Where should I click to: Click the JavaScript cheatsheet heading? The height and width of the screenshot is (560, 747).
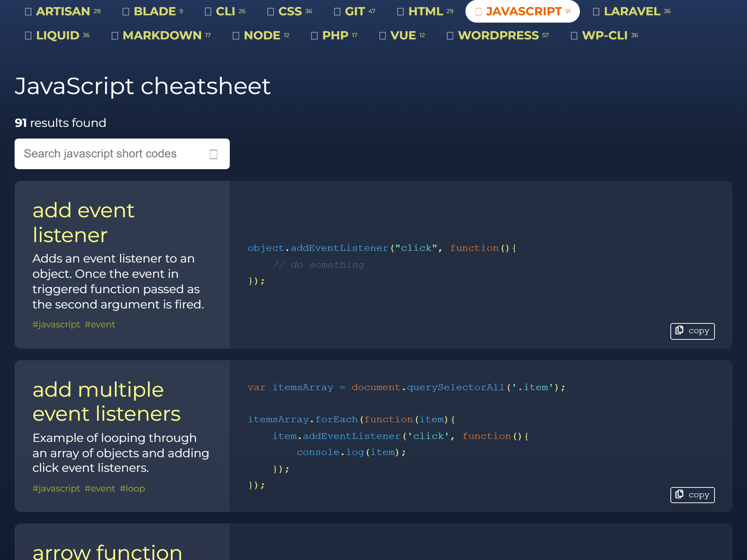143,86
